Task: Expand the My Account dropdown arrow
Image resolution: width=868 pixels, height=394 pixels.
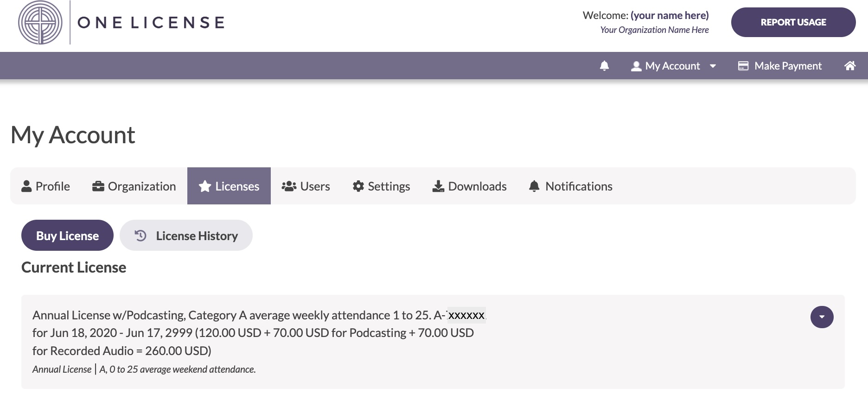Action: 713,66
